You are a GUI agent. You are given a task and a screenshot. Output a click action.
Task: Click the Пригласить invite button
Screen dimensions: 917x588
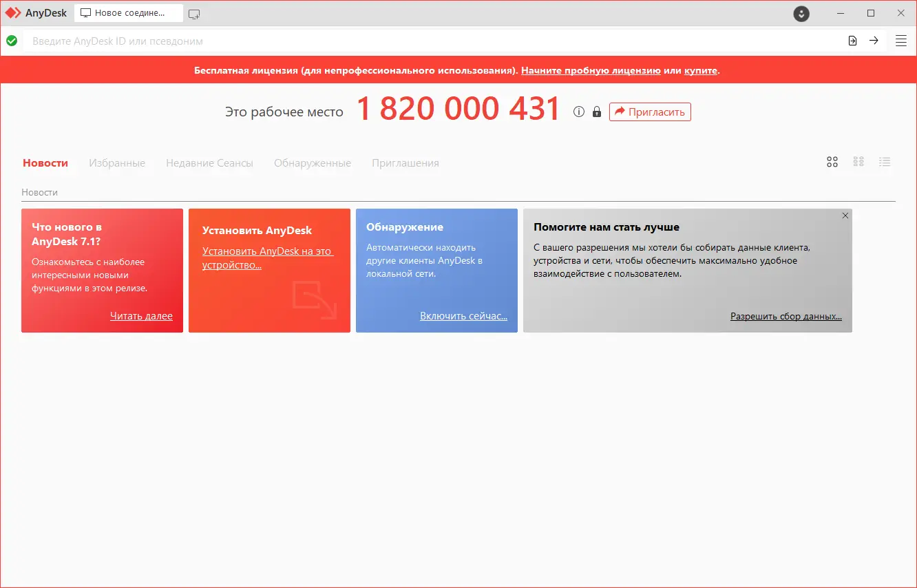coord(650,112)
